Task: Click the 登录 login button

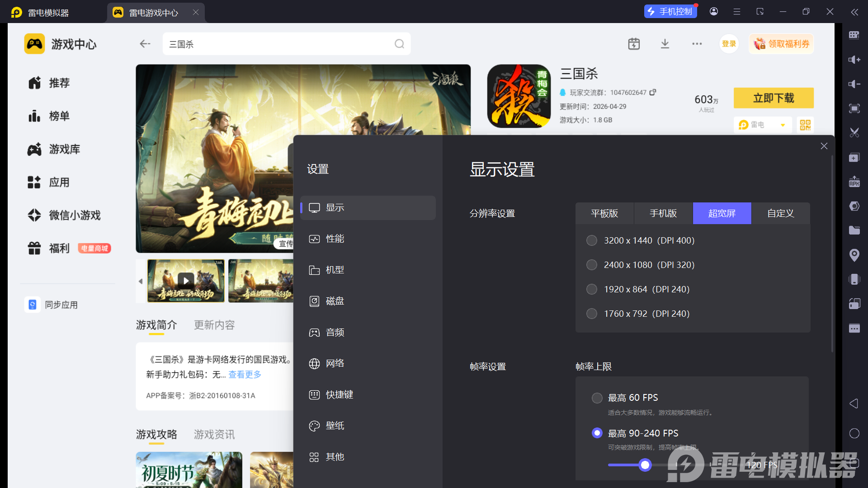Action: (x=729, y=44)
